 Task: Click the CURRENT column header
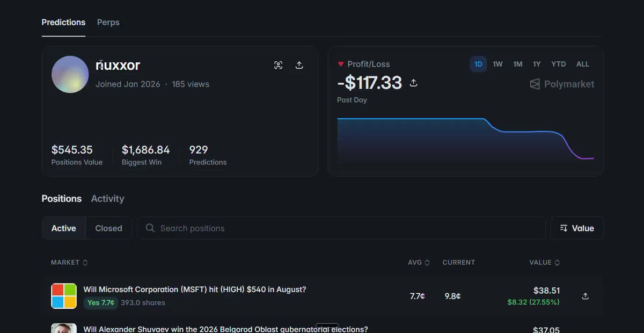coord(459,263)
